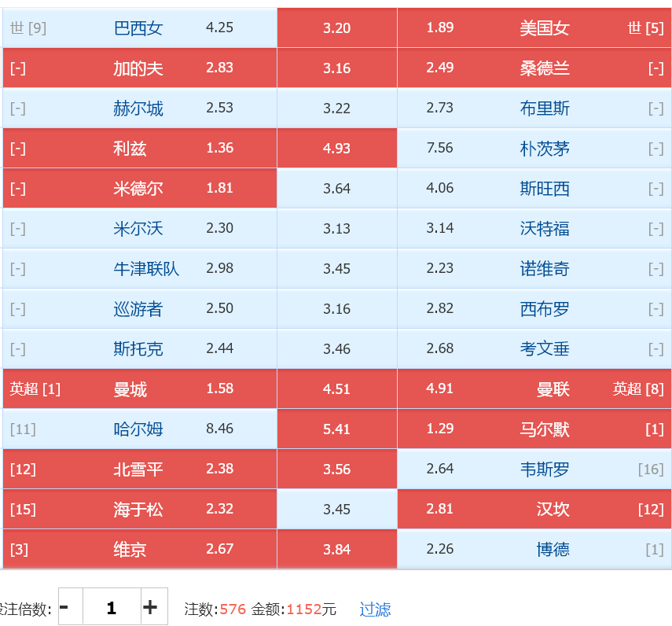The width and height of the screenshot is (672, 626).
Task: Select draw odds 3.22 for 赫尔城 match
Action: 337,108
